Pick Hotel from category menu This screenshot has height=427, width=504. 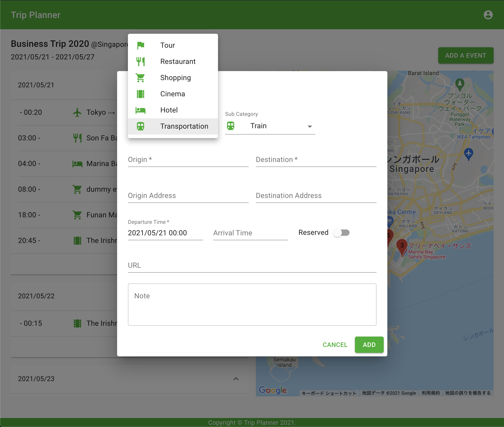[173, 110]
